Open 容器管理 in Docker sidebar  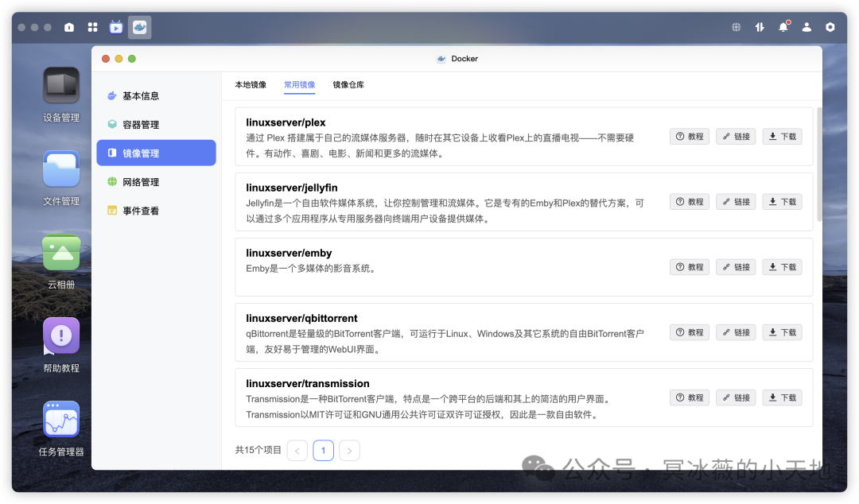[x=156, y=124]
